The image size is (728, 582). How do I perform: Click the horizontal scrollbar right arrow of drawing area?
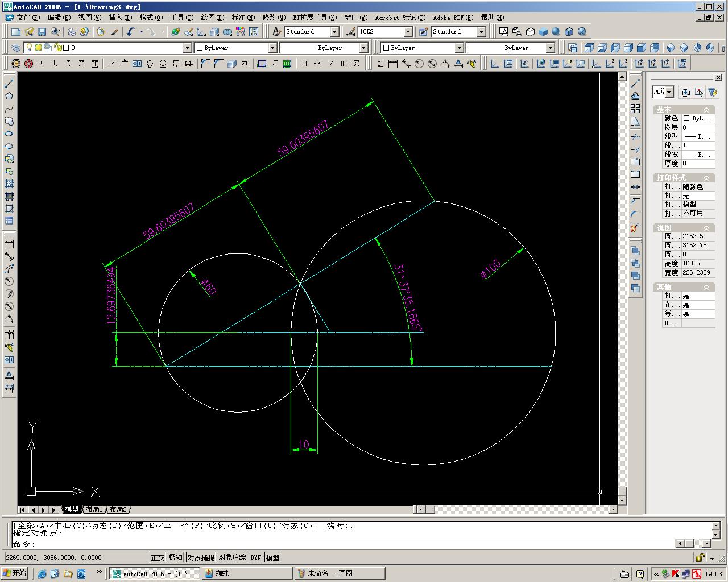coord(613,510)
